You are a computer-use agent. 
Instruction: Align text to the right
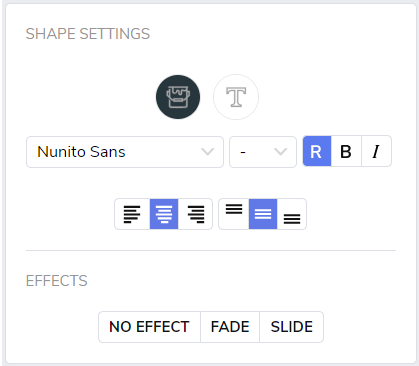tap(195, 214)
